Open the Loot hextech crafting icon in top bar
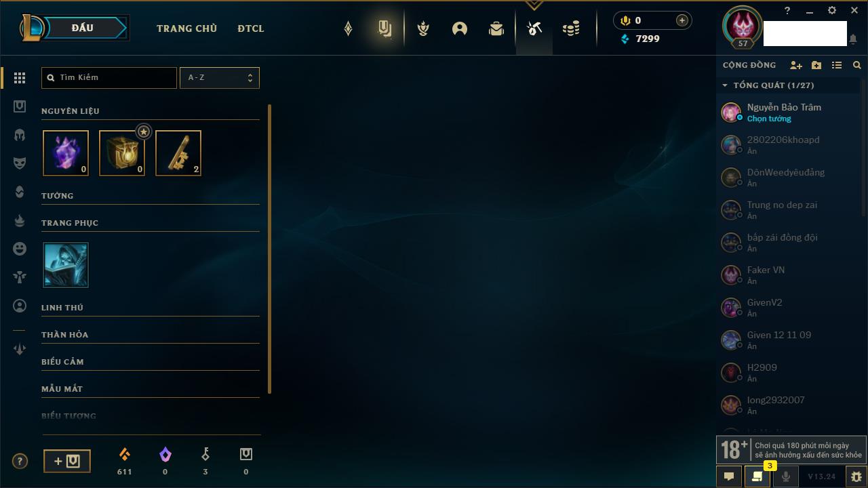Screen dimensions: 868x488 click(x=534, y=28)
